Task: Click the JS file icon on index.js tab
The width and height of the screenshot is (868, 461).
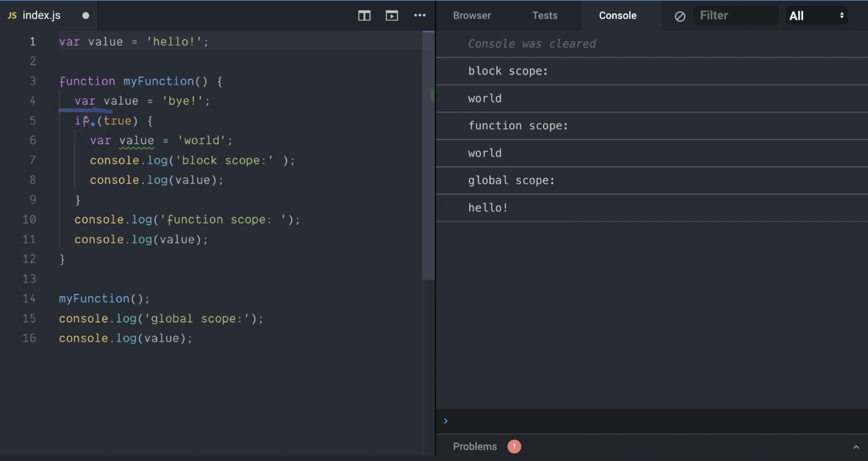Action: tap(12, 15)
